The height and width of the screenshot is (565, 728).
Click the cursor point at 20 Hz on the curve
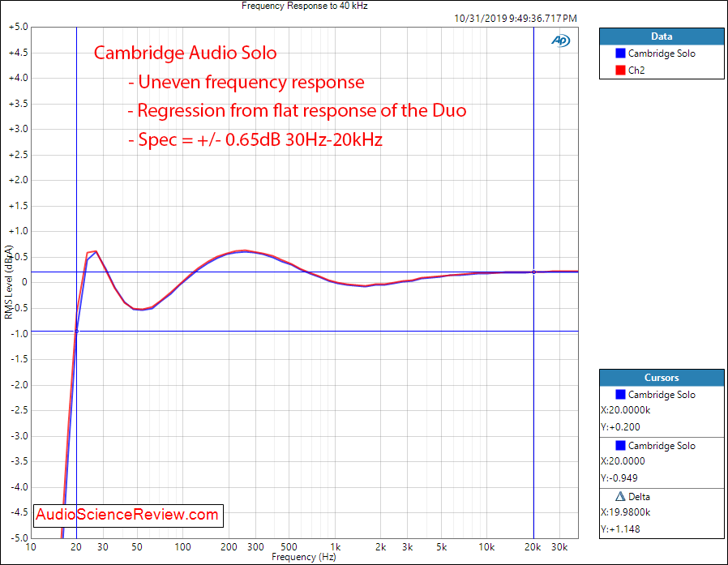(76, 331)
